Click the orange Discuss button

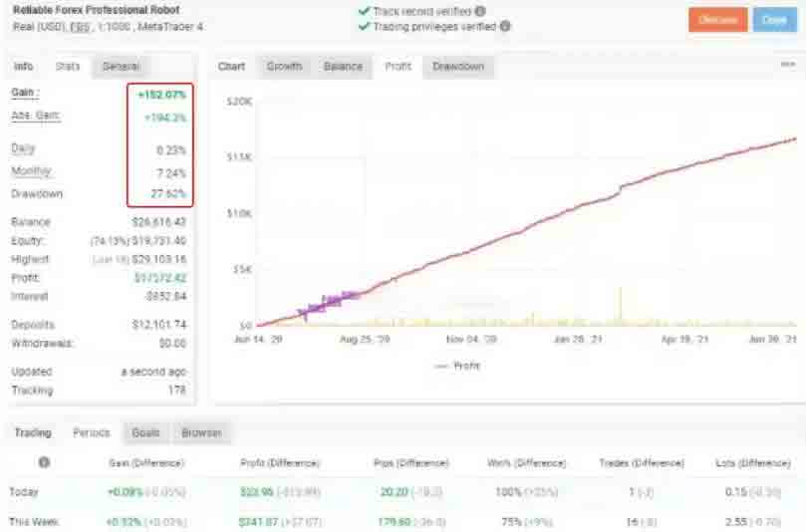716,19
